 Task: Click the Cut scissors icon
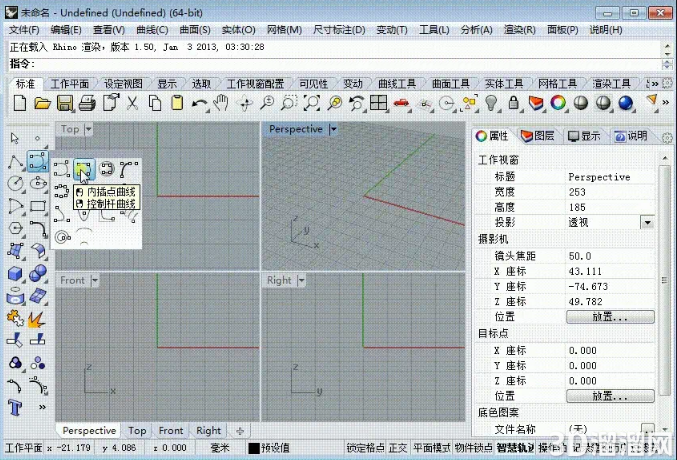(x=132, y=104)
